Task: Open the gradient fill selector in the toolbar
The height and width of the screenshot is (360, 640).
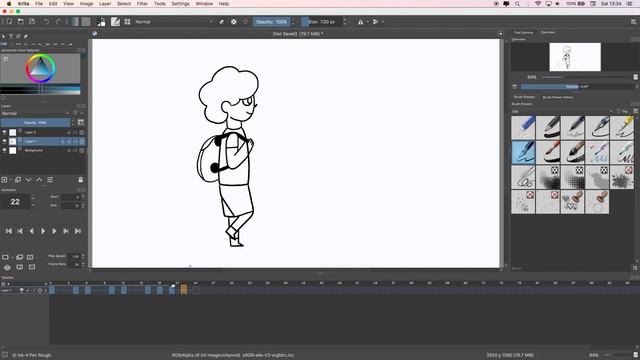Action: (75, 22)
